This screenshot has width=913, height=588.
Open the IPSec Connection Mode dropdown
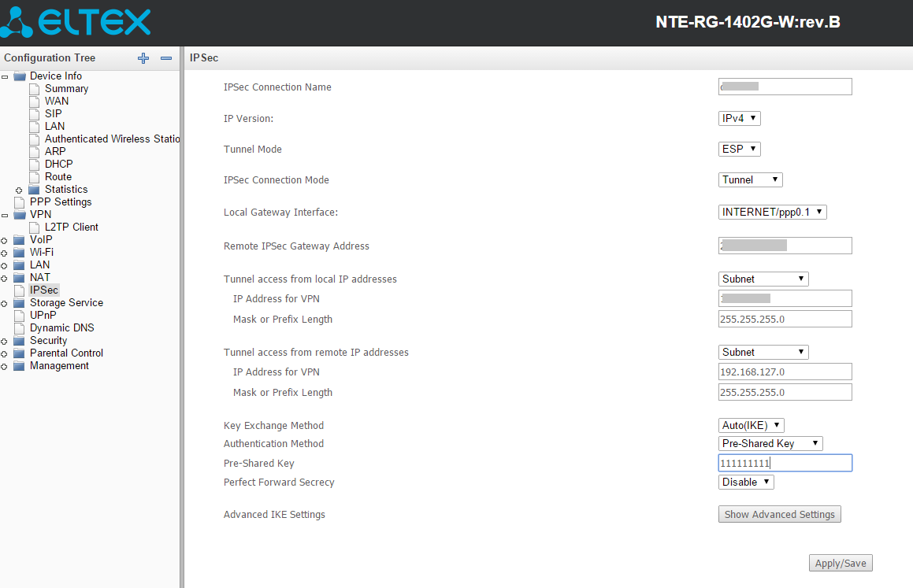[750, 179]
